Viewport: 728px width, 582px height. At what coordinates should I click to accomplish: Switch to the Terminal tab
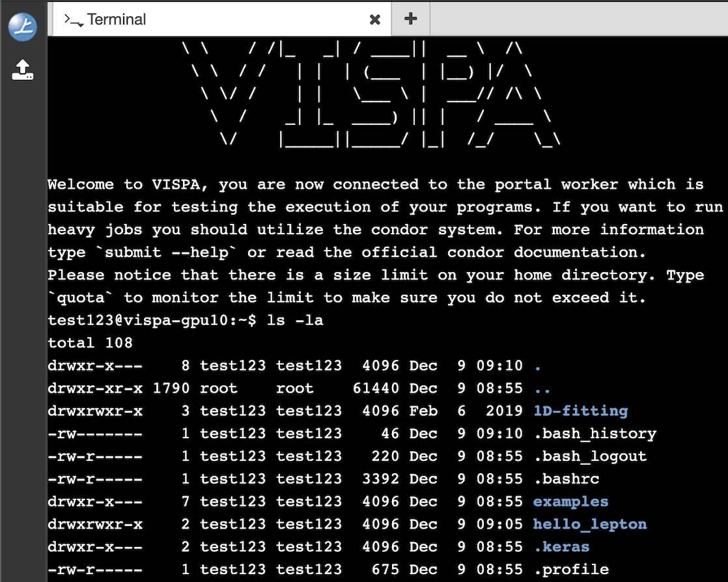point(117,20)
